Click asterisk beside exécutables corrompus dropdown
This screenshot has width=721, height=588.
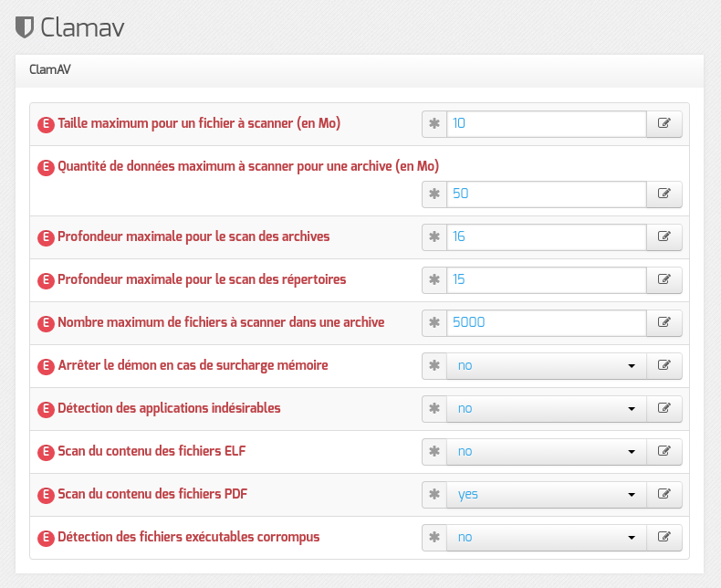pyautogui.click(x=434, y=538)
